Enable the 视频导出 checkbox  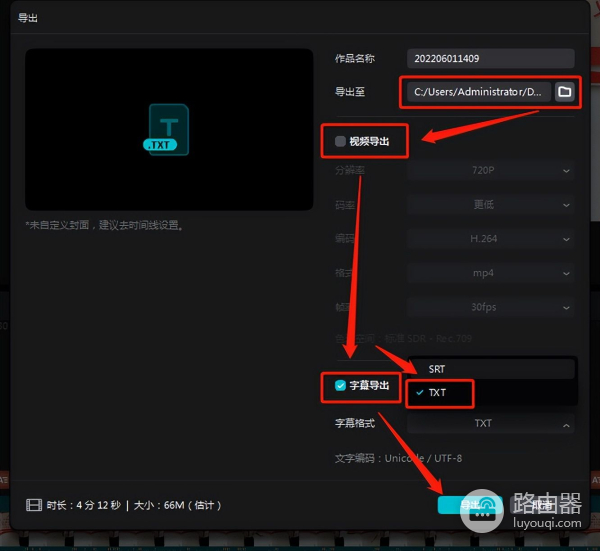point(340,142)
